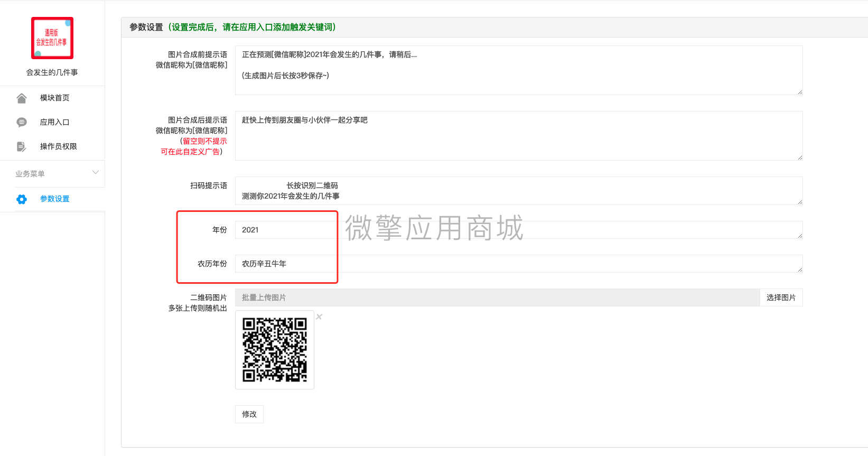Click the document edit icon beside 操作员权限

point(22,147)
